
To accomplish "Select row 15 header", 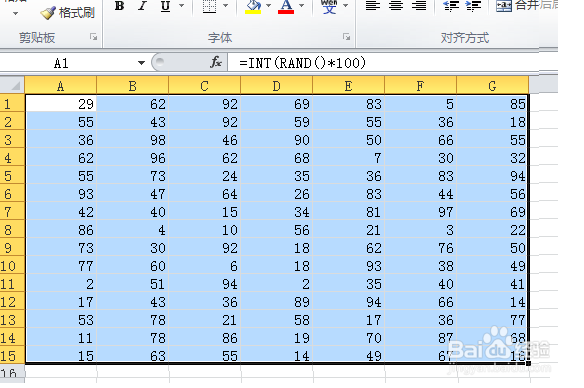I will pos(12,356).
